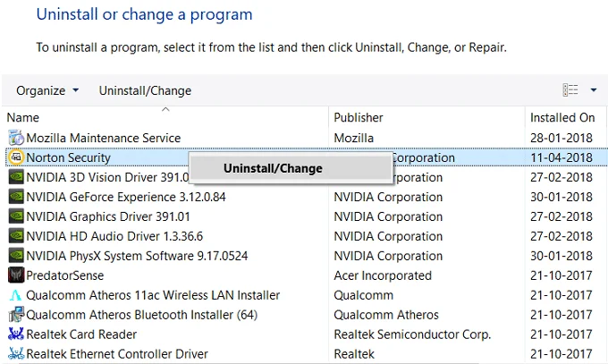Click the PredatorSense icon
Screen dimensions: 608x364
16,275
